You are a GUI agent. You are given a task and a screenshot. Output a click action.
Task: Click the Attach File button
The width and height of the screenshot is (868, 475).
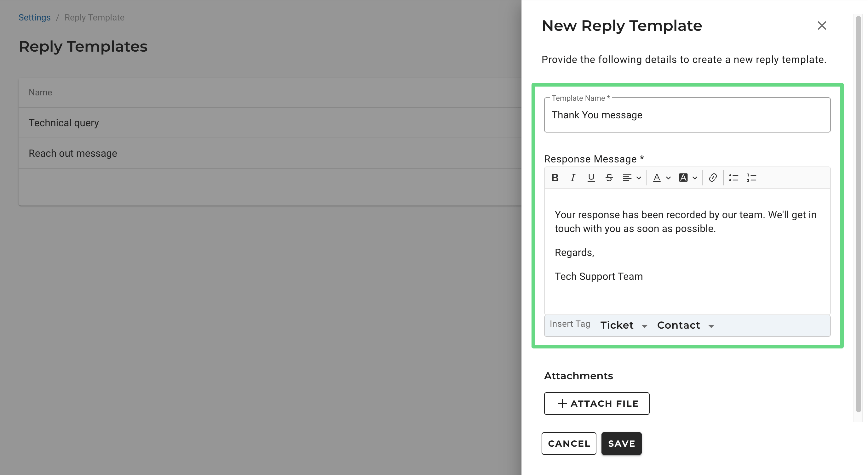[596, 403]
